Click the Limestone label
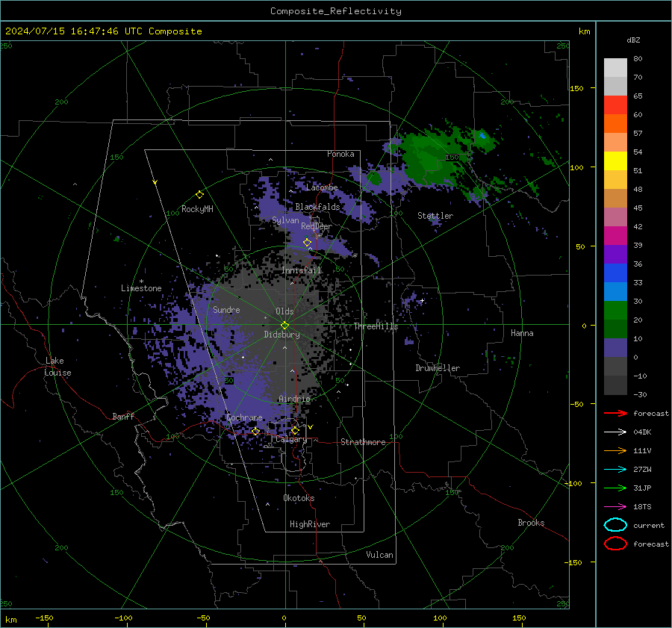672x628 pixels. [141, 288]
